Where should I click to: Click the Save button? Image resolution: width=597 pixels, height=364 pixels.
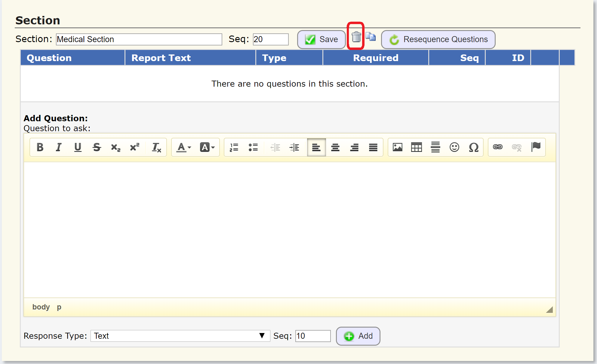point(321,39)
